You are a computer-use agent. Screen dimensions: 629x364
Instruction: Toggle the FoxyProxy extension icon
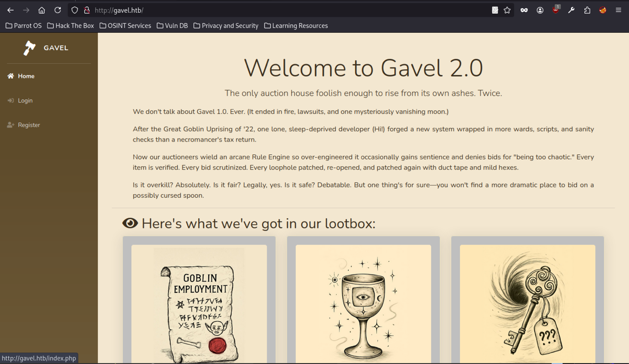[x=603, y=10]
